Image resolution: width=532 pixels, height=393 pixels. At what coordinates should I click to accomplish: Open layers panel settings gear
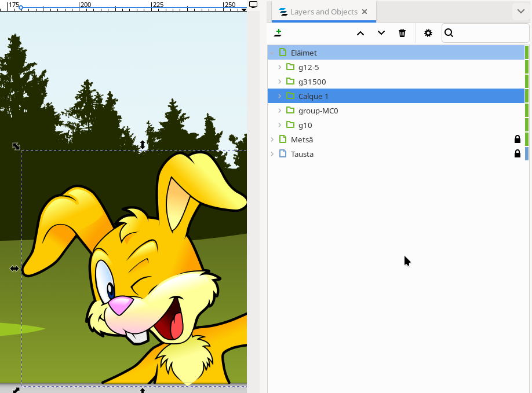point(428,33)
